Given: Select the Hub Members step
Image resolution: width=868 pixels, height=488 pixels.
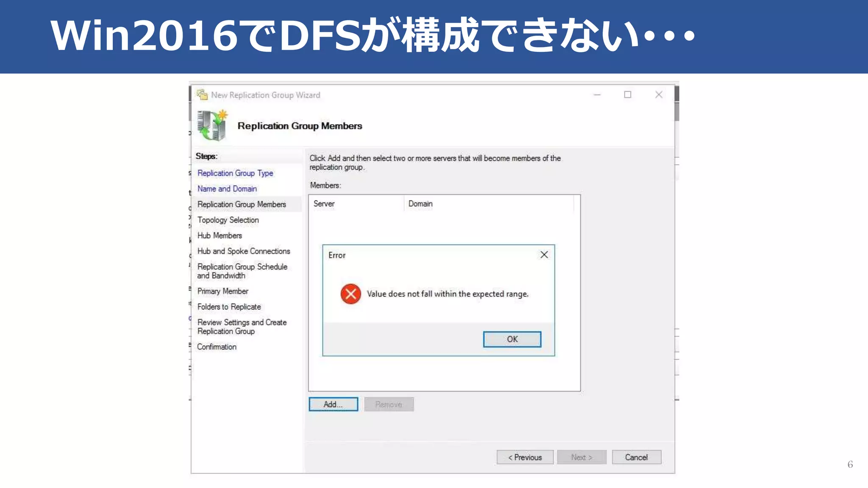Looking at the screenshot, I should (220, 236).
